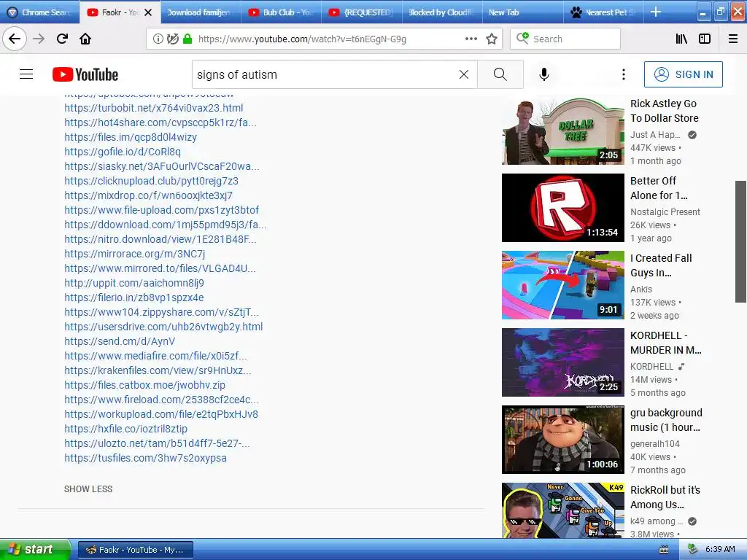Click the browser Search box
This screenshot has width=747, height=560.
pos(565,39)
